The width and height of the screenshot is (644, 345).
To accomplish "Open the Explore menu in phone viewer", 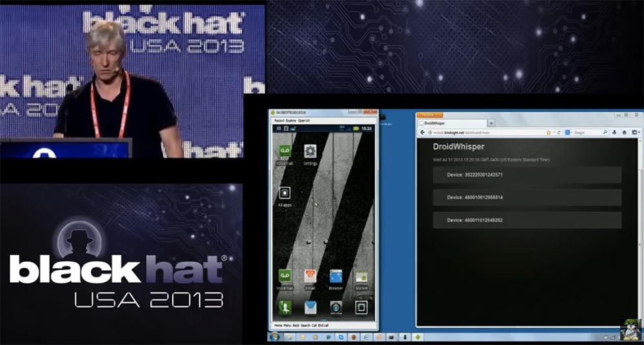I will (291, 121).
